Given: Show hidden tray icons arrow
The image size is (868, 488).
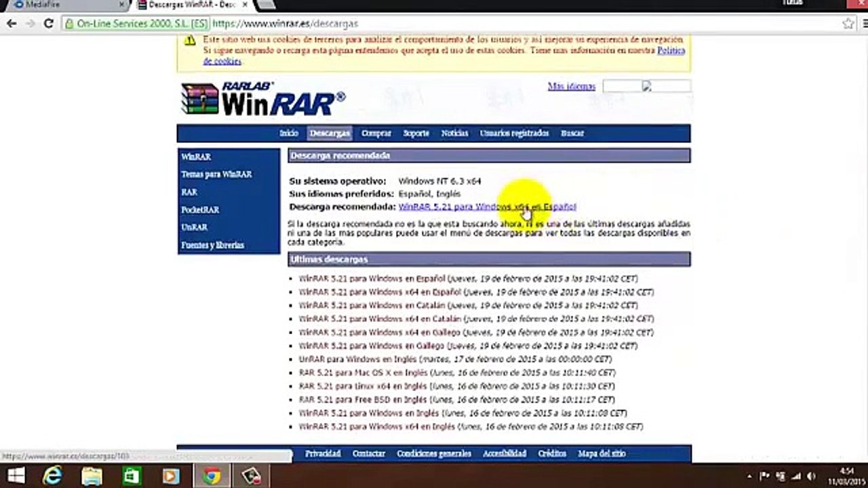Looking at the screenshot, I should [749, 476].
